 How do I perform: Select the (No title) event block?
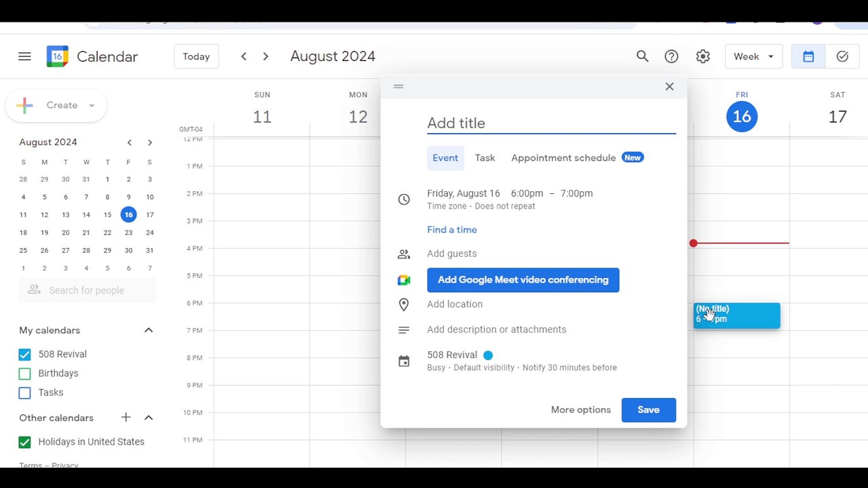coord(736,315)
